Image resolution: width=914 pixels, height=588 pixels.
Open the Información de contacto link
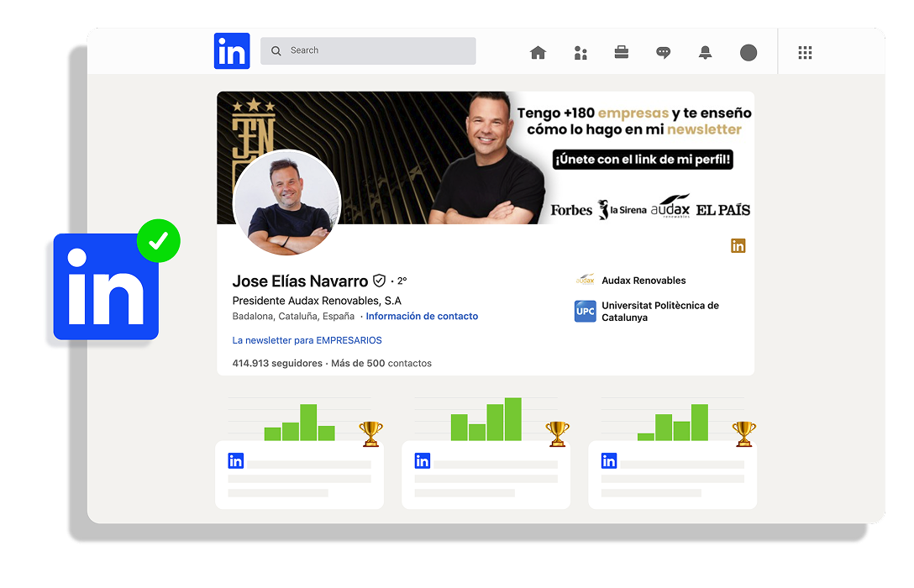[x=422, y=317]
